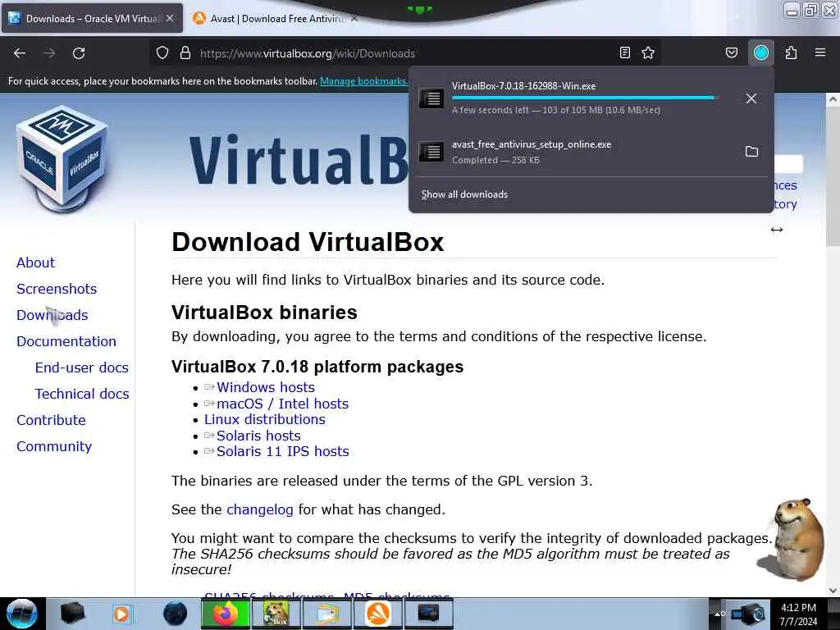Screen dimensions: 840x630
Task: Click the hamster Box taskbar icon
Action: pos(276,614)
